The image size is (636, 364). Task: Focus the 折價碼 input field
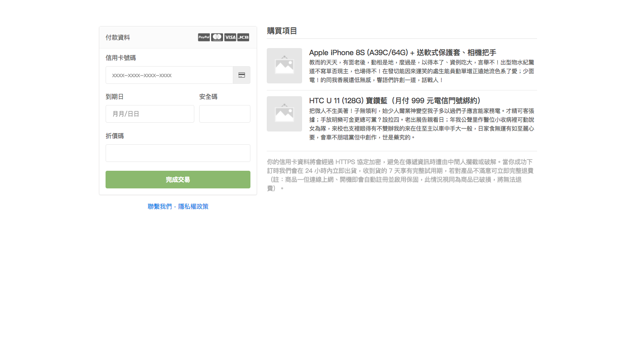click(178, 153)
